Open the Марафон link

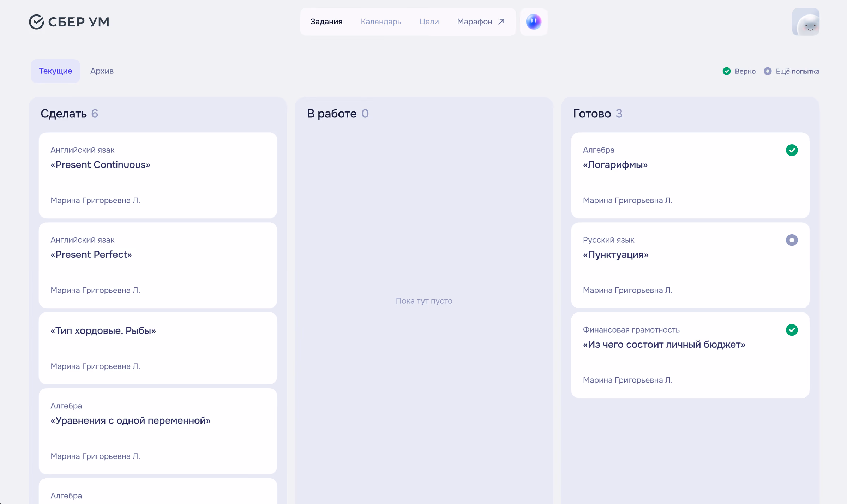click(481, 22)
